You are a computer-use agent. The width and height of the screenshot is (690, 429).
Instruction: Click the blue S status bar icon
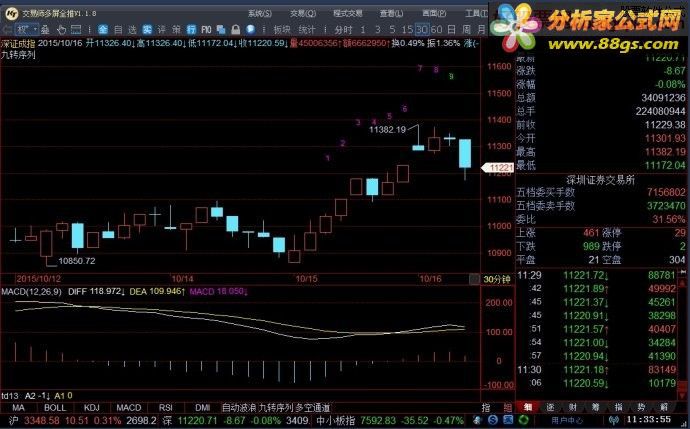click(492, 420)
